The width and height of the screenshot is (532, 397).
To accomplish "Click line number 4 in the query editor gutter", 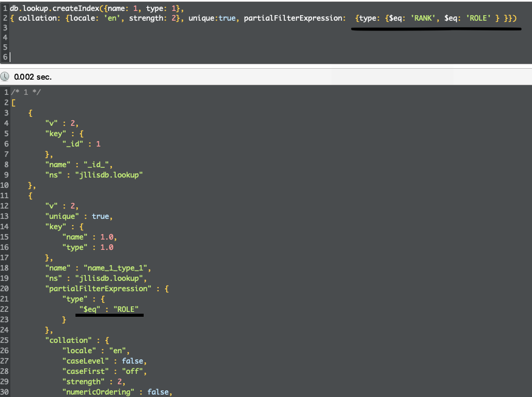I will 5,38.
